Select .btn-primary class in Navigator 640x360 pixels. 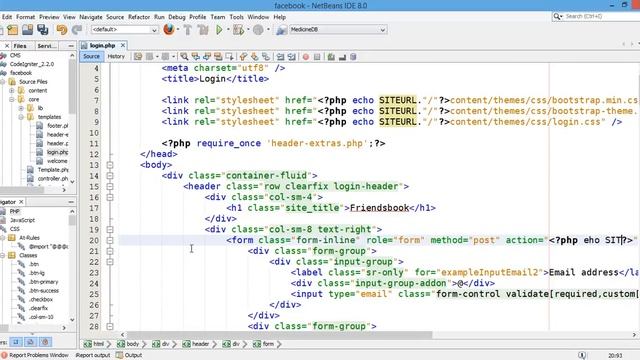pyautogui.click(x=43, y=282)
